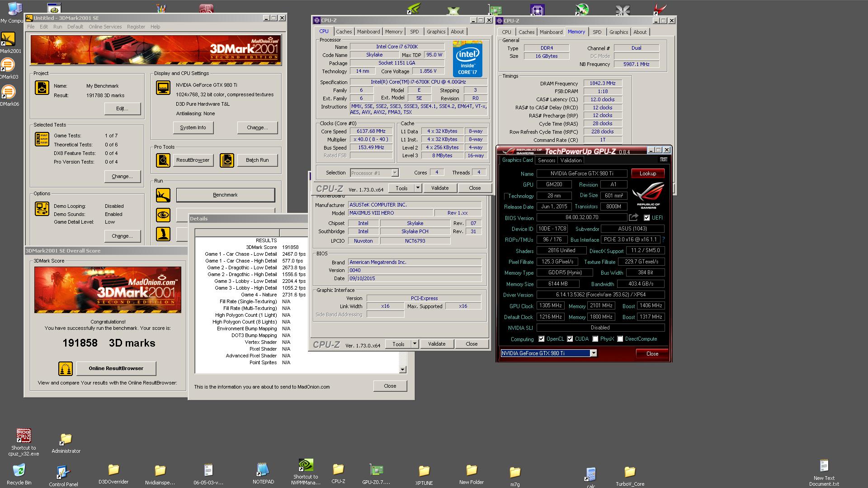
Task: Switch to Sensors tab in GPU-Z
Action: pos(546,160)
